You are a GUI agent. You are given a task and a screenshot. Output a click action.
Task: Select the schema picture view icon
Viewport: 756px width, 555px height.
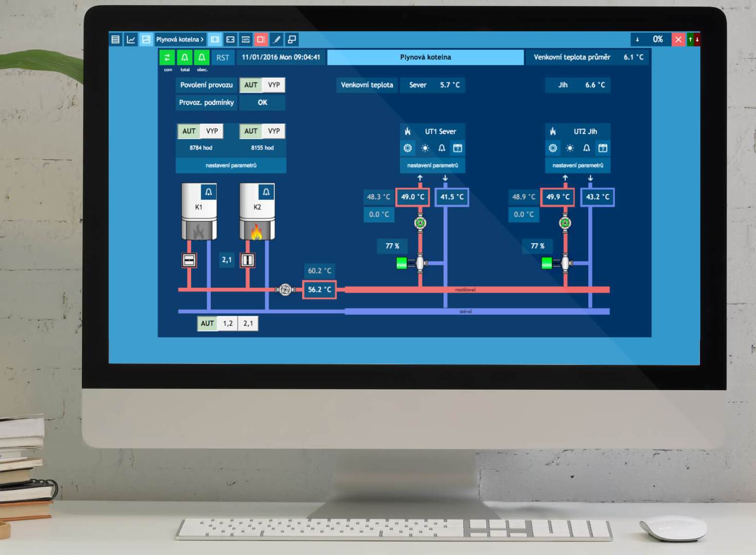point(146,40)
